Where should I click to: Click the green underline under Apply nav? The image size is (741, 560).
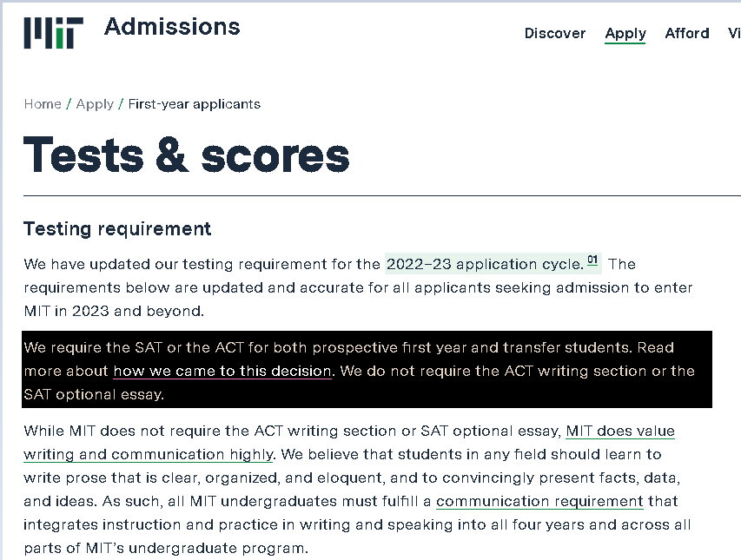pyautogui.click(x=625, y=43)
